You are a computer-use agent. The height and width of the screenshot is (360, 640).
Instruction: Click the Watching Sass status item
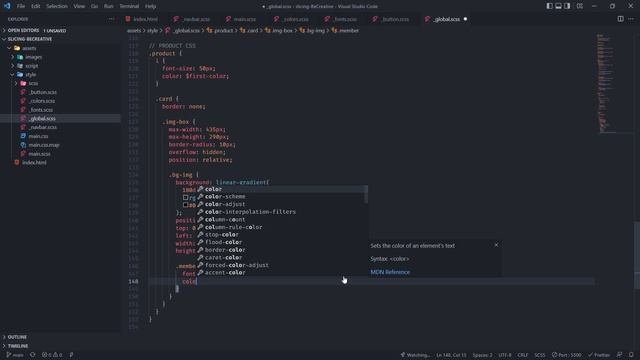[415, 355]
